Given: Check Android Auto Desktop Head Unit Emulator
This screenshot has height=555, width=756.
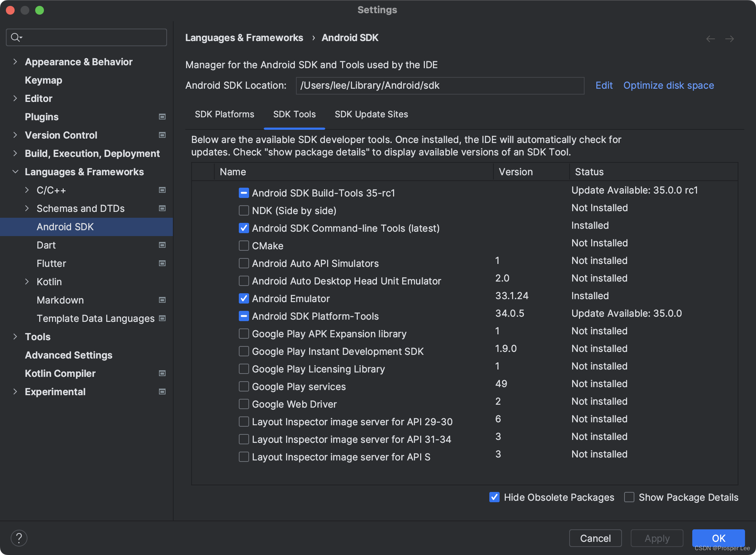Looking at the screenshot, I should click(x=244, y=281).
